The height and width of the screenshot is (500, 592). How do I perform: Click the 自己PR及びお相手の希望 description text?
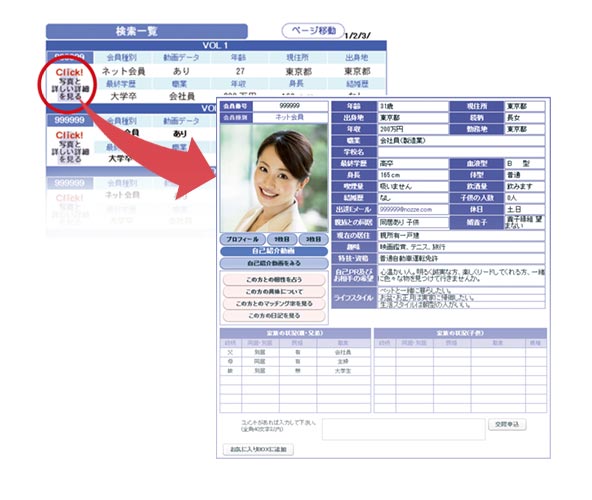[x=461, y=275]
